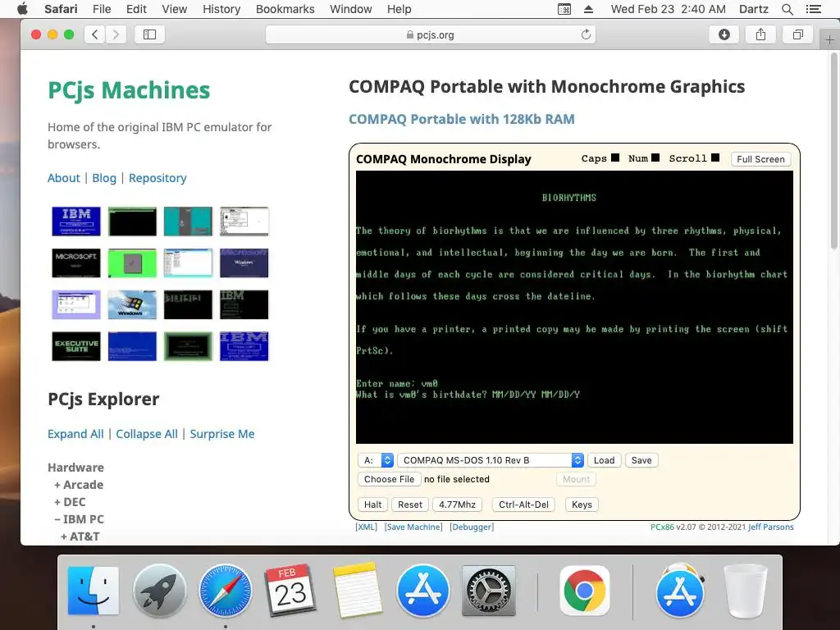Click inside the COMPAQ monochrome display screen
Screen dimensions: 840x630
574,307
